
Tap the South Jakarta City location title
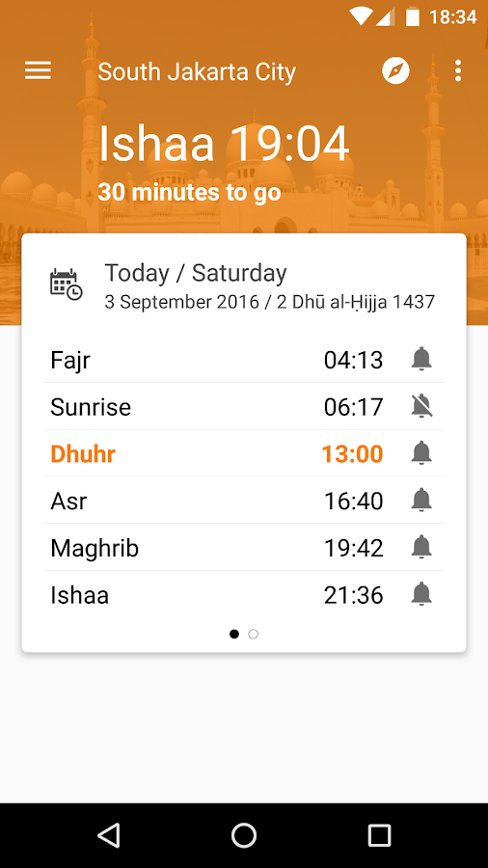click(x=197, y=72)
